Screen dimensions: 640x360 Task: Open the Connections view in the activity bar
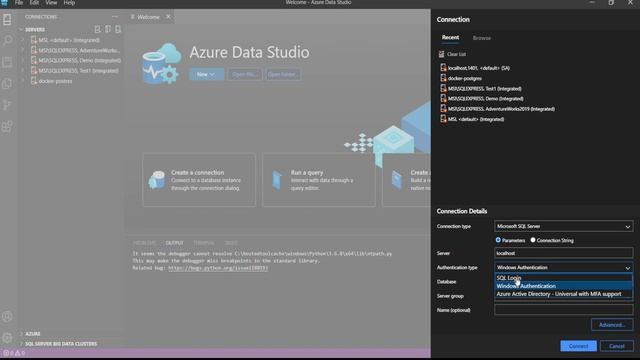(7, 19)
